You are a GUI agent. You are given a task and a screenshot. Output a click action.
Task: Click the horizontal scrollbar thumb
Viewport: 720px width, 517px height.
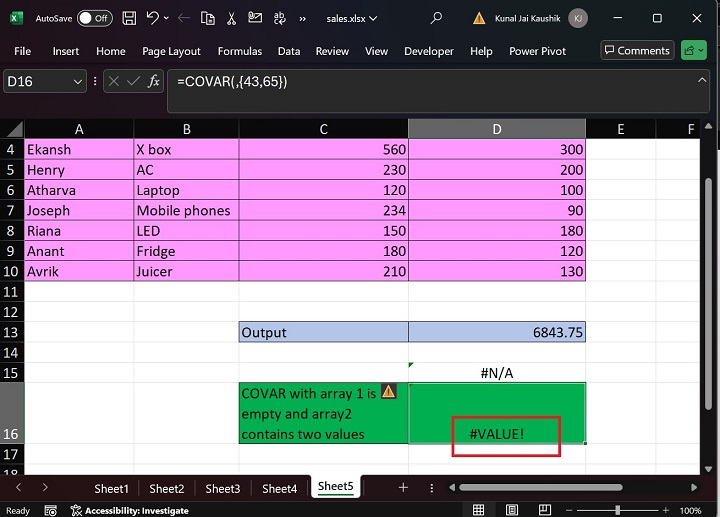pyautogui.click(x=540, y=487)
